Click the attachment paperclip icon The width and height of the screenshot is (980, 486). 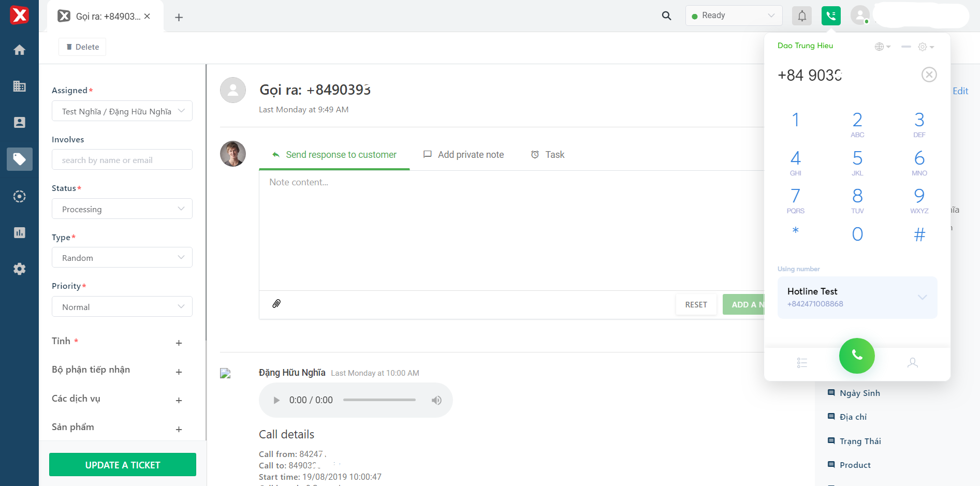[x=276, y=304]
